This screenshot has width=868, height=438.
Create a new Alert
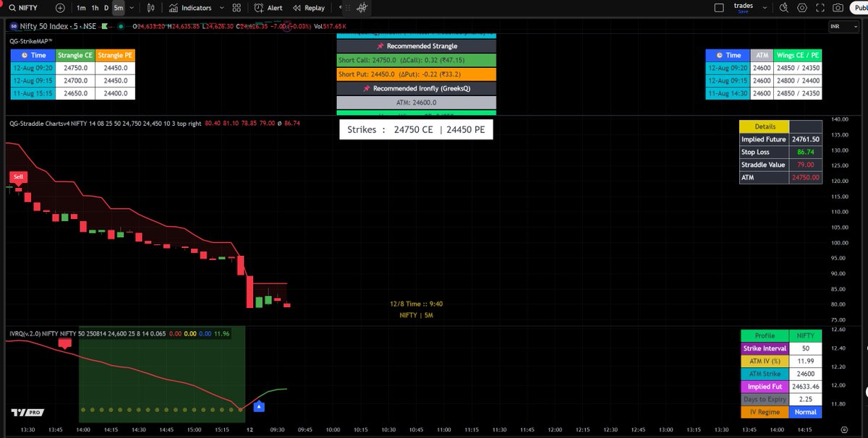tap(269, 8)
